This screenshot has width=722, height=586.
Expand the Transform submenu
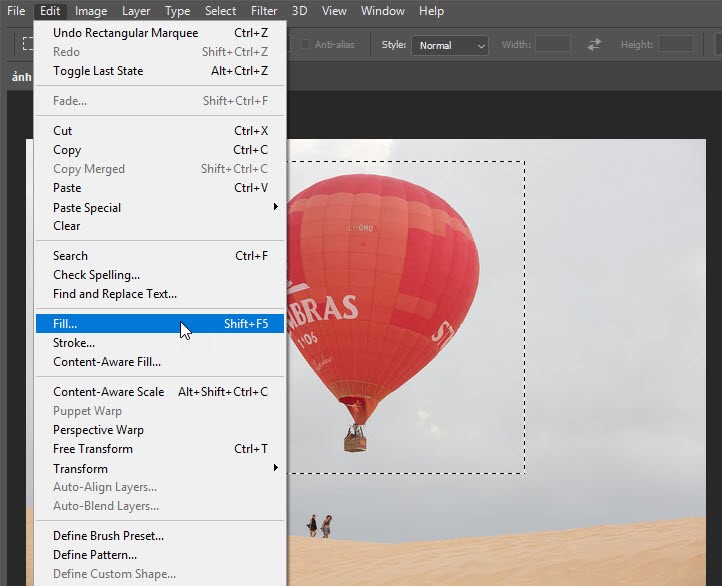coord(160,469)
